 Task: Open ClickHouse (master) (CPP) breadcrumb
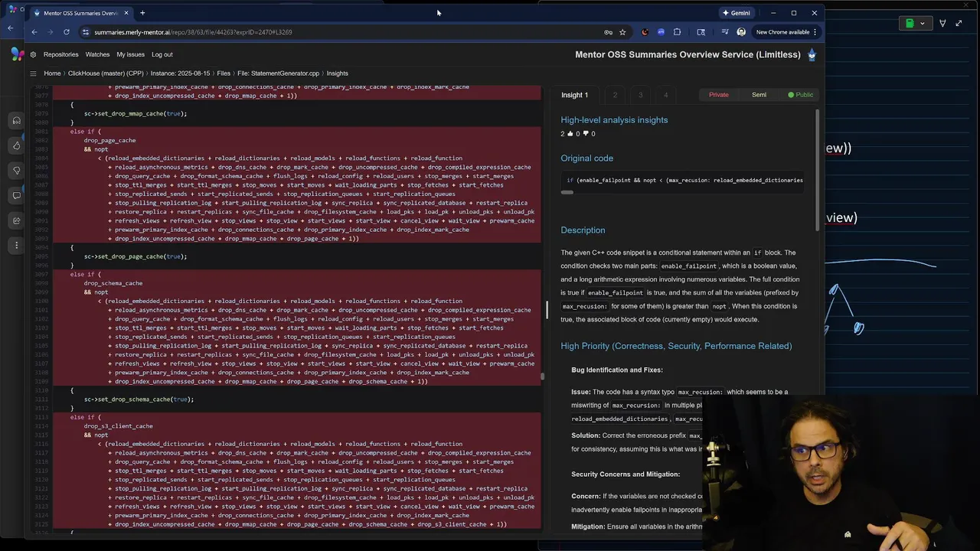pyautogui.click(x=106, y=73)
